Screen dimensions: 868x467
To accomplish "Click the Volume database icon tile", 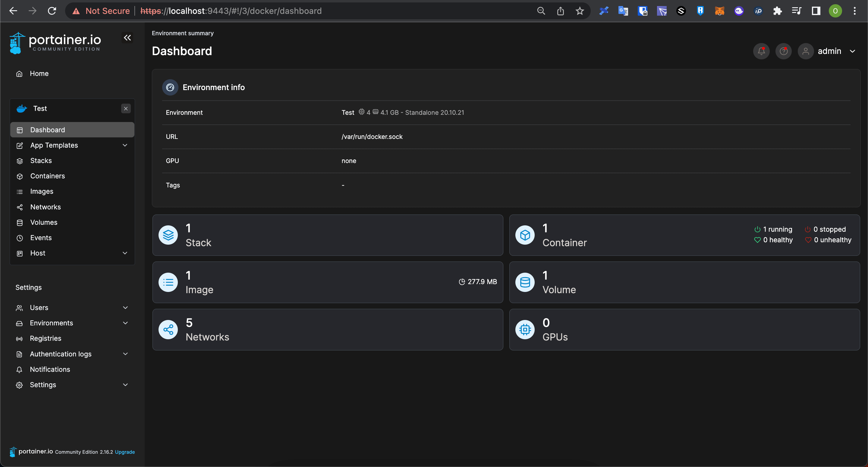I will pyautogui.click(x=525, y=282).
